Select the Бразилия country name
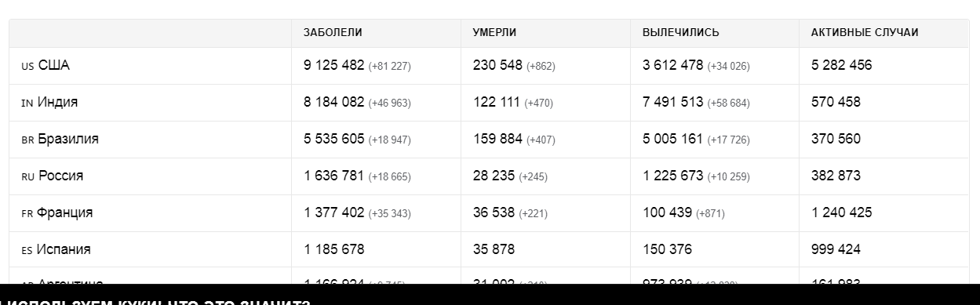This screenshot has height=305, width=980. point(68,140)
